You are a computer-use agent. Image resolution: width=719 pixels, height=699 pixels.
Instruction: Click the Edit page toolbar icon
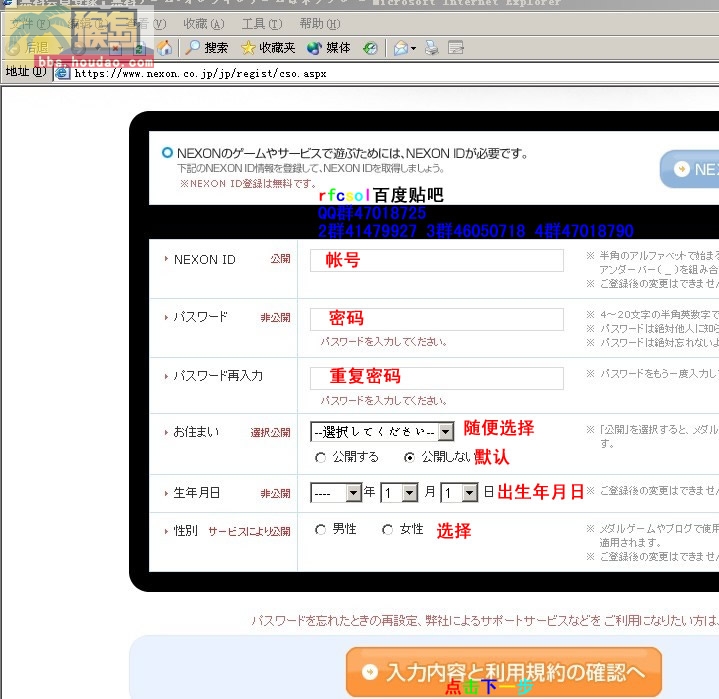click(x=455, y=48)
